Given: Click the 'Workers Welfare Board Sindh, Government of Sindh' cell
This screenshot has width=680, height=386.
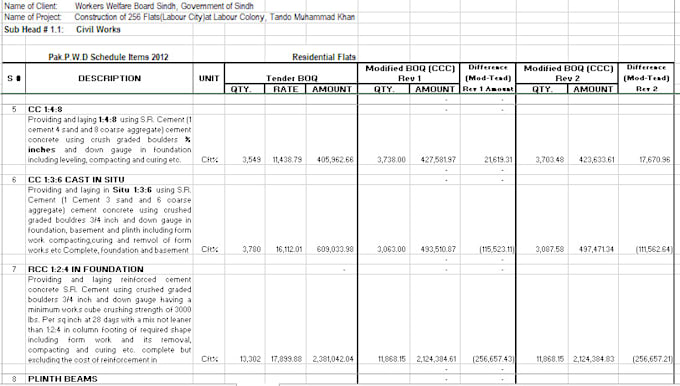Looking at the screenshot, I should click(164, 6).
